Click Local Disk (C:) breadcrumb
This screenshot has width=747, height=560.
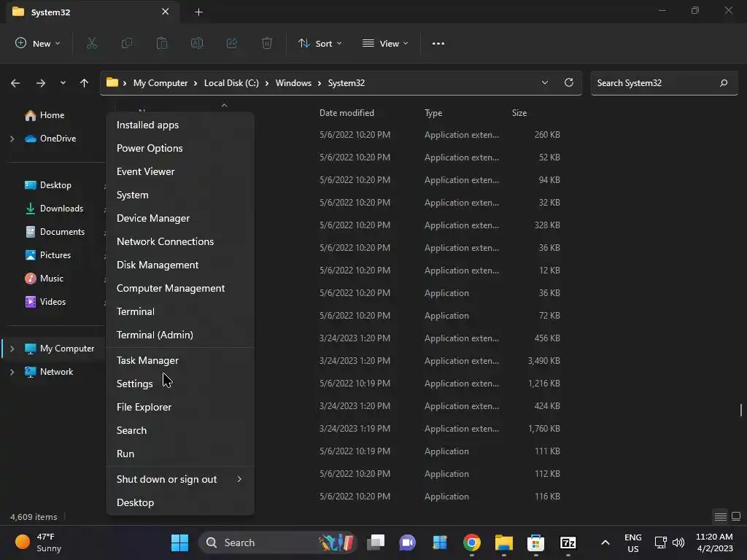[231, 83]
